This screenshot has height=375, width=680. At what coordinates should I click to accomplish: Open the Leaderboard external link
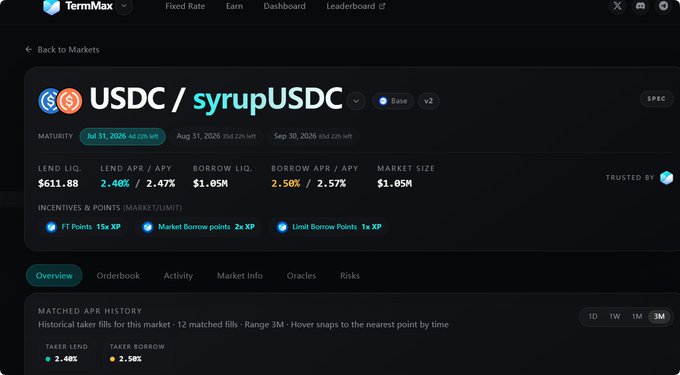pyautogui.click(x=356, y=7)
